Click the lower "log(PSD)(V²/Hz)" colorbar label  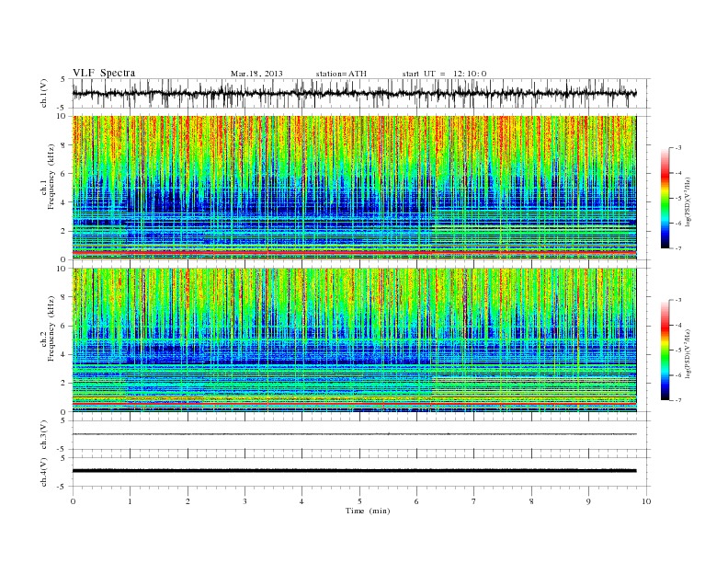688,353
